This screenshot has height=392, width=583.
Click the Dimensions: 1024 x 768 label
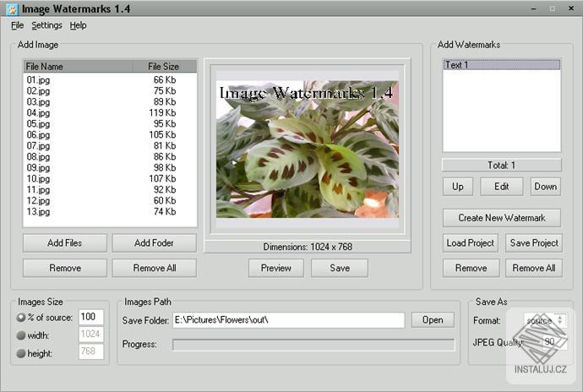coord(308,247)
